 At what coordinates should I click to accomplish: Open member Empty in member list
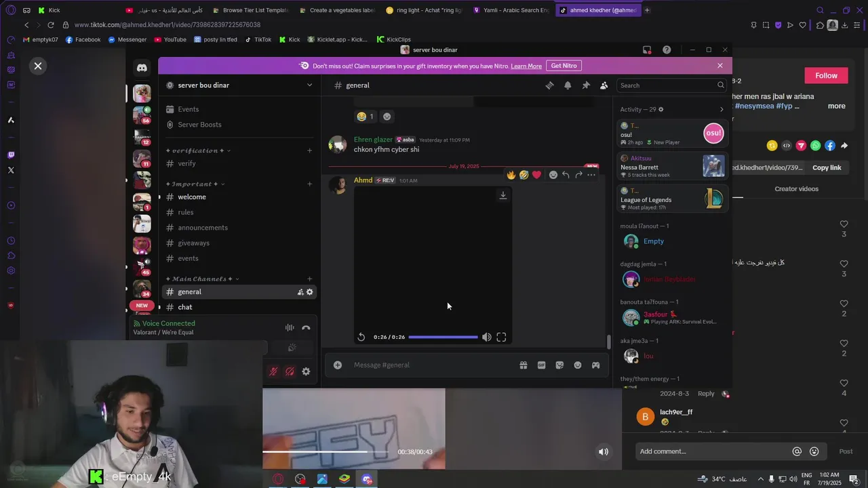tap(672, 241)
